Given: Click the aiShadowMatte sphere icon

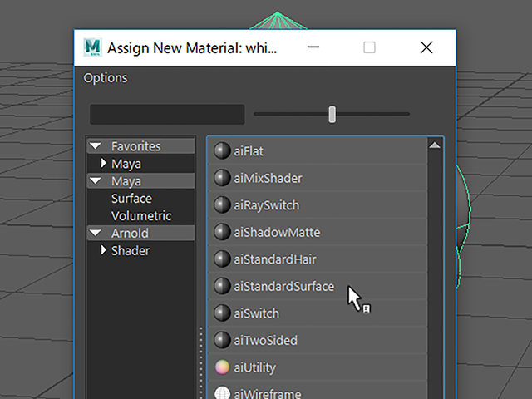Looking at the screenshot, I should tap(222, 232).
